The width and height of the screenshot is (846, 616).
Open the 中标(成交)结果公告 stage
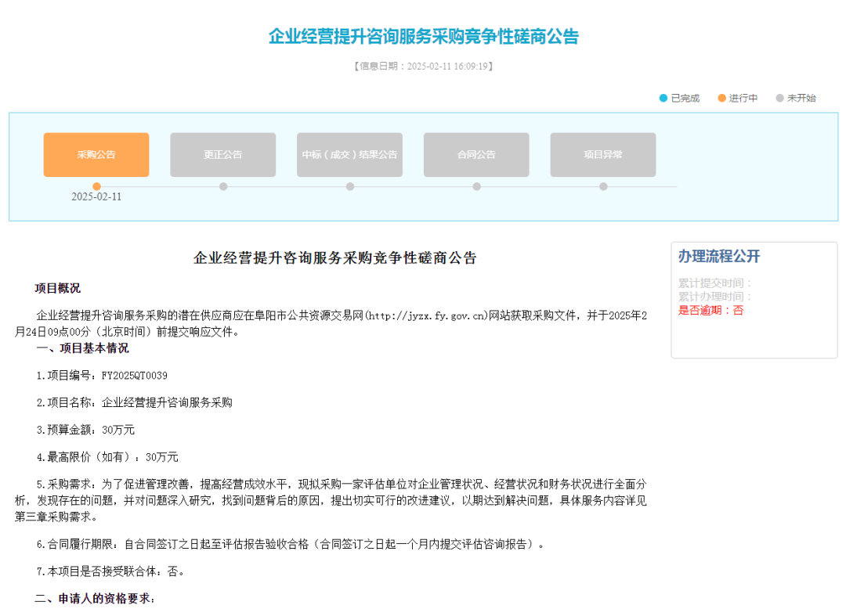coord(350,155)
